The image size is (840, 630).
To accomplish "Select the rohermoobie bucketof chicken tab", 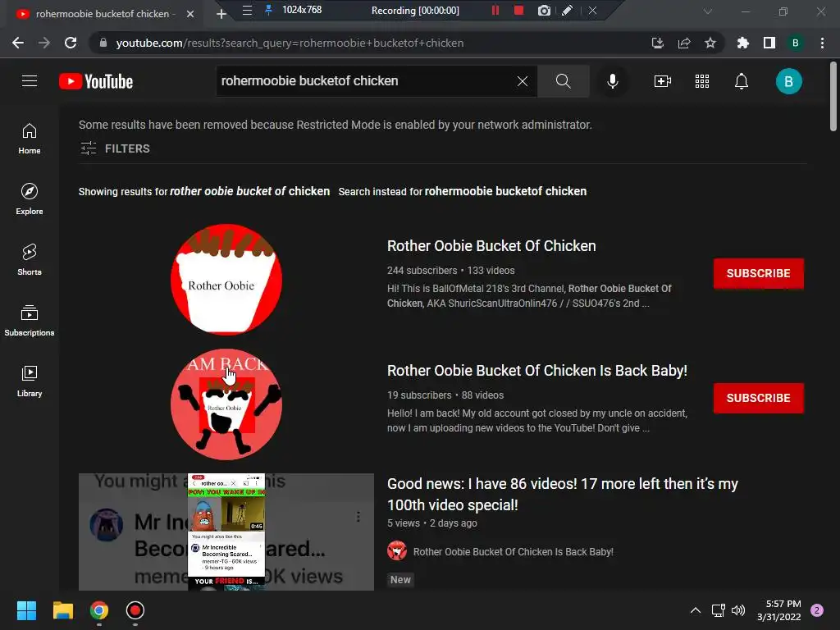I will [102, 14].
